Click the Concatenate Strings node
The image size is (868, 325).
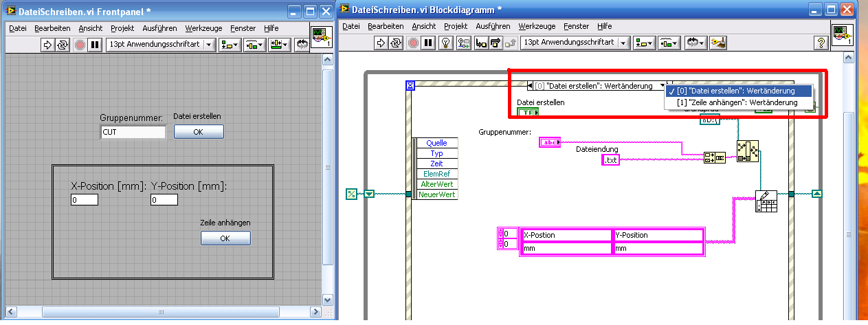coord(714,157)
